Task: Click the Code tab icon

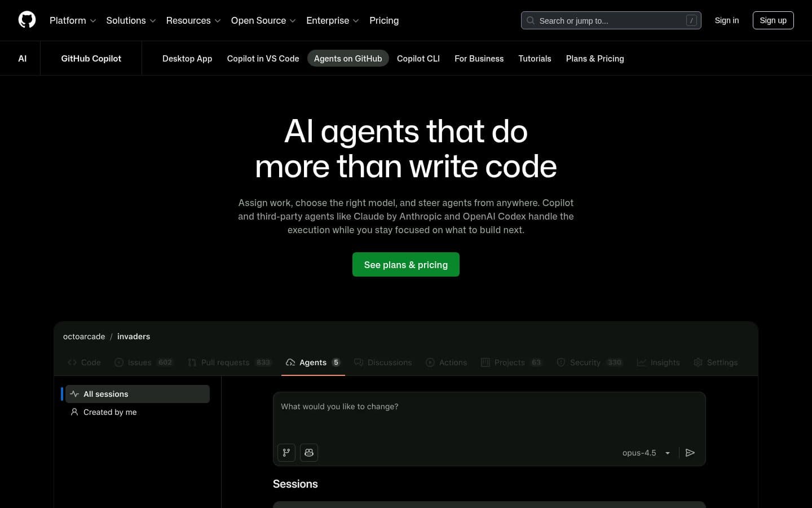Action: tap(72, 362)
